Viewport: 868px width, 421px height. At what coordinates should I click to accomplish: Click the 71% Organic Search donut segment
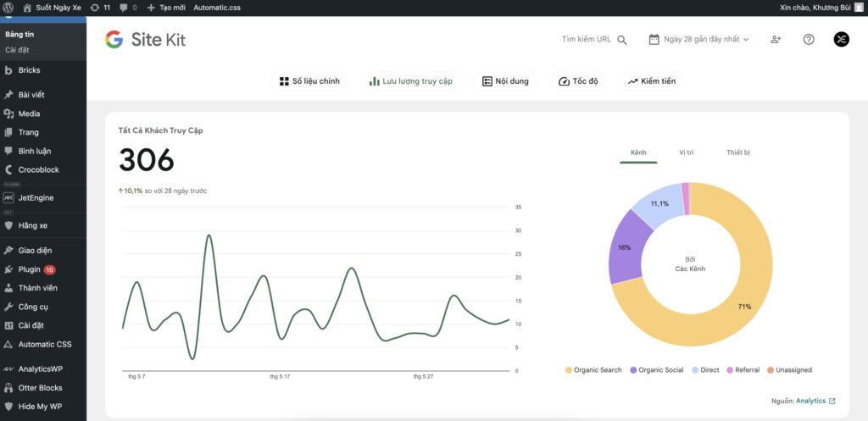(x=744, y=306)
